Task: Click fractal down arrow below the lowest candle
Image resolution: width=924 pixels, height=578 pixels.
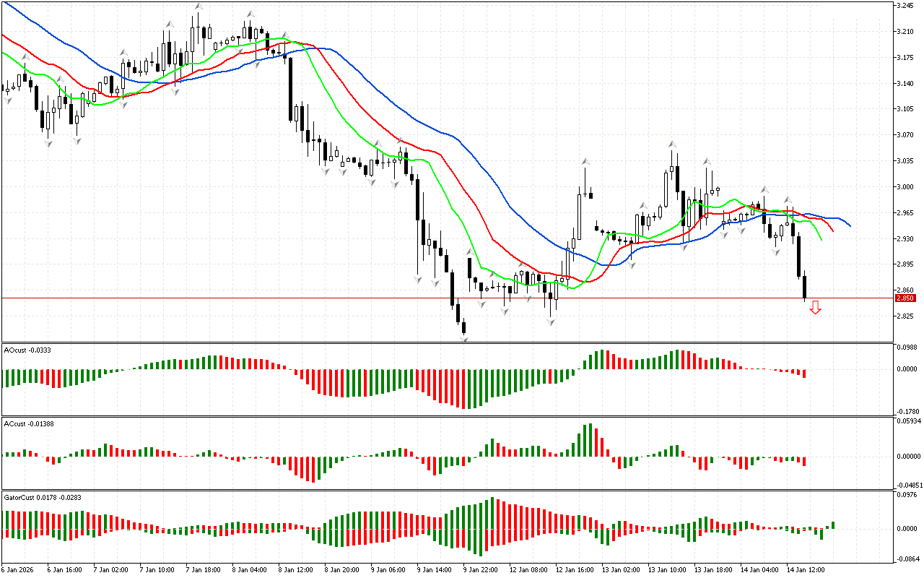Action: pyautogui.click(x=463, y=337)
